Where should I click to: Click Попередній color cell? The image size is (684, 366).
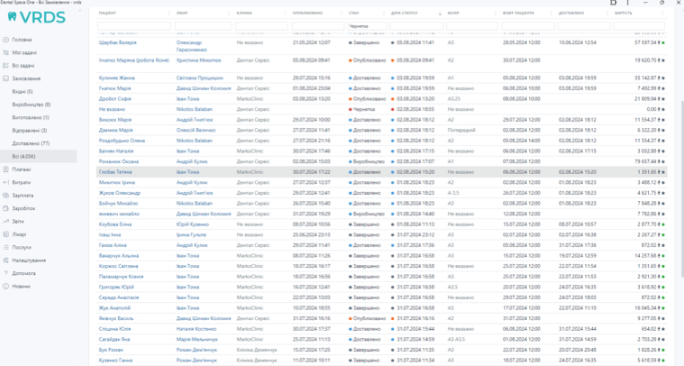click(462, 130)
